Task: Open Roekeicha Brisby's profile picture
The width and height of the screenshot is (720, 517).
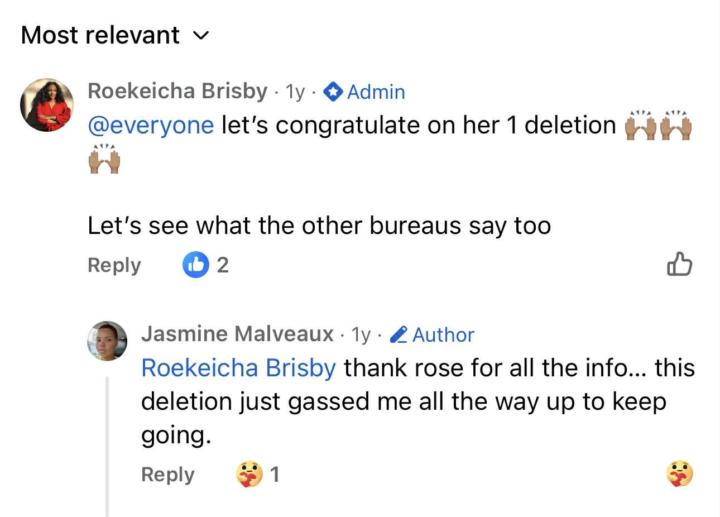Action: (x=47, y=105)
